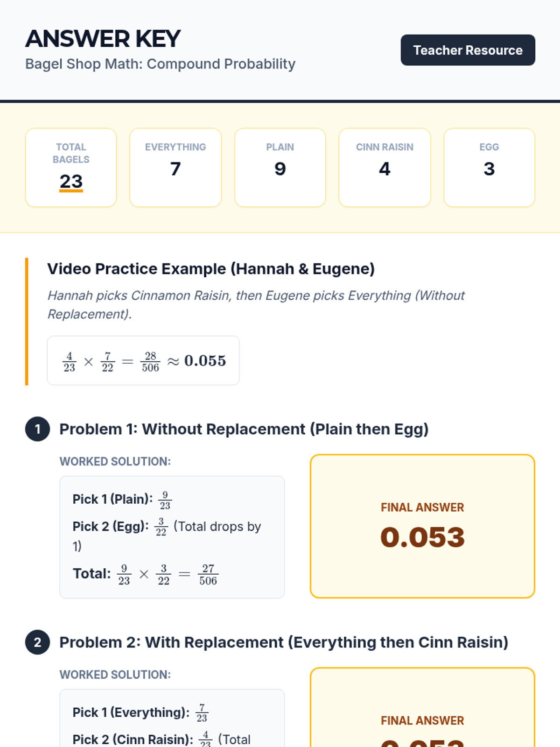560x747 pixels.
Task: Click the Pick 1 (Everything) line
Action: point(140,712)
